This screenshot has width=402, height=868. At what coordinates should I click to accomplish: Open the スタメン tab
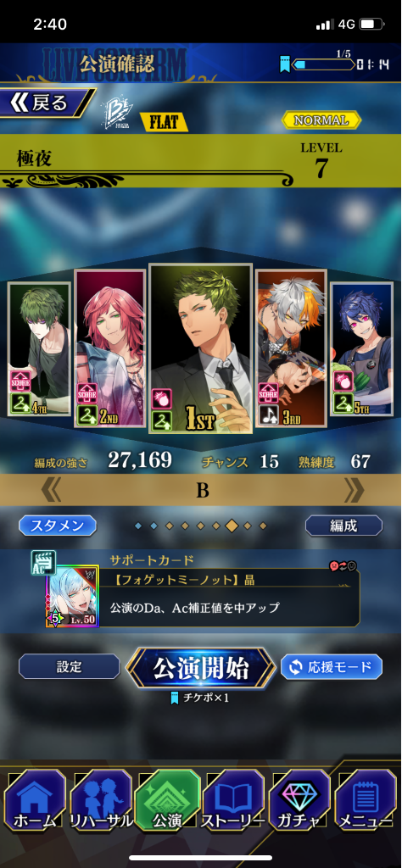click(58, 526)
